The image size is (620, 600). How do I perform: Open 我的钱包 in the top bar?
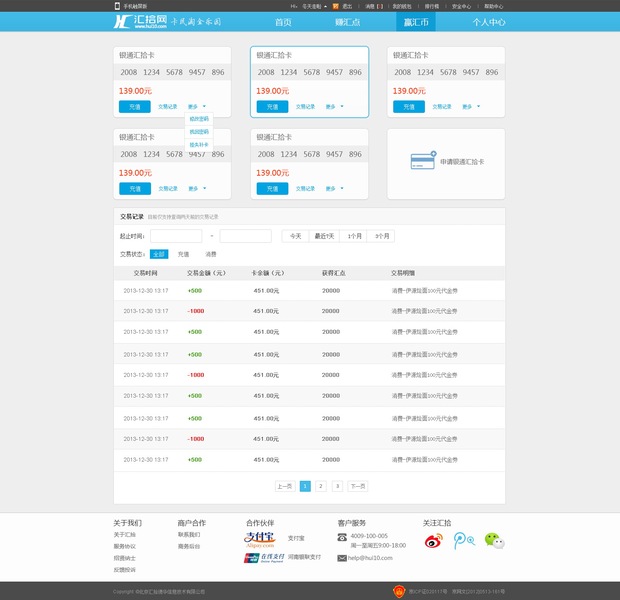click(x=402, y=6)
